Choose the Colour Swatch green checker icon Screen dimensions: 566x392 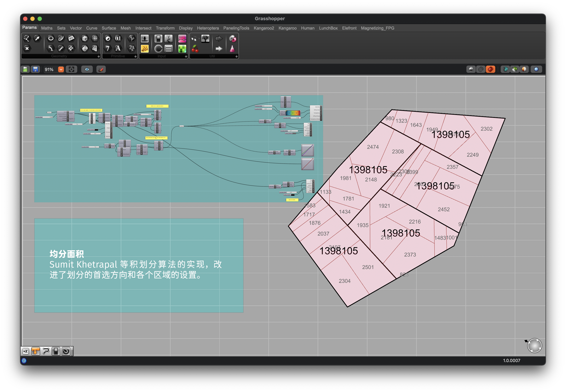pos(182,49)
